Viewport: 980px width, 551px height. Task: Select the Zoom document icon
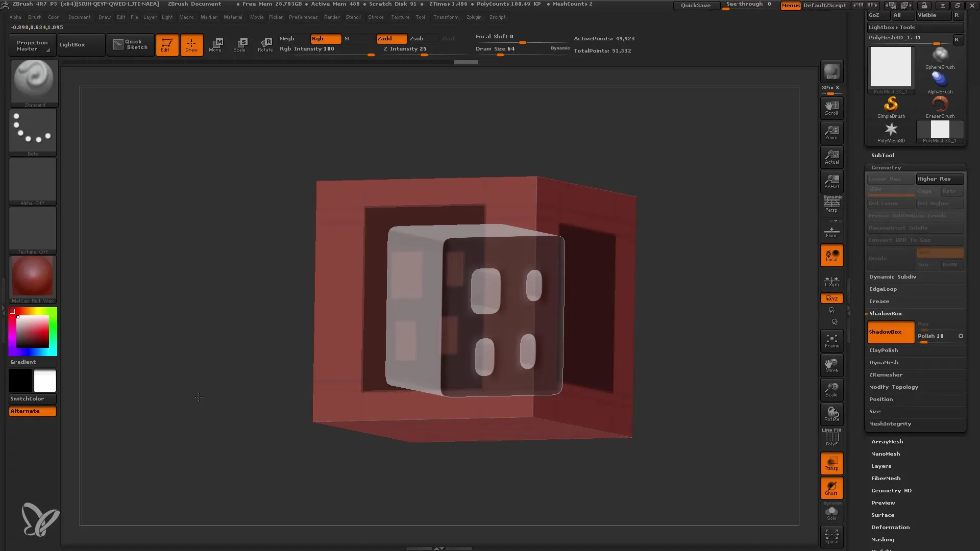tap(831, 132)
